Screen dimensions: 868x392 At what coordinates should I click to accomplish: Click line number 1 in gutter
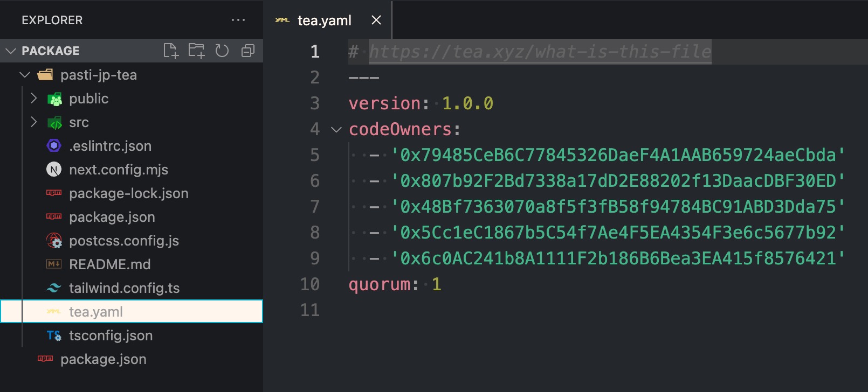315,52
